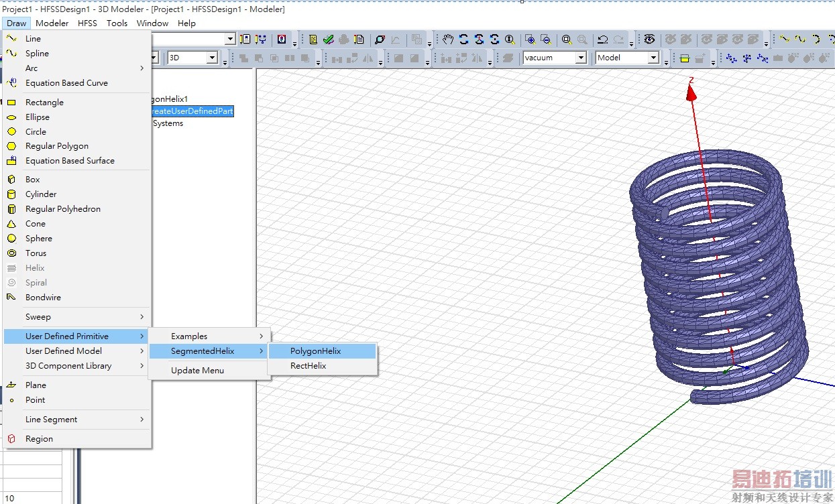Select the Pan hand tool in toolbar
Screen dimensions: 835x504
click(x=448, y=40)
